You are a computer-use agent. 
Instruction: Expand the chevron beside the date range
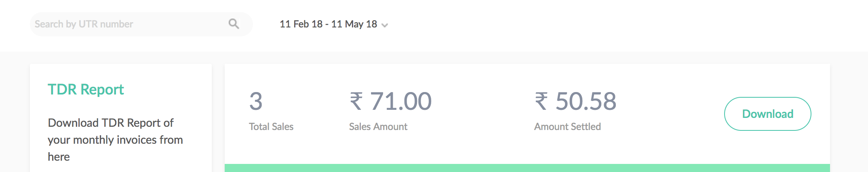385,25
